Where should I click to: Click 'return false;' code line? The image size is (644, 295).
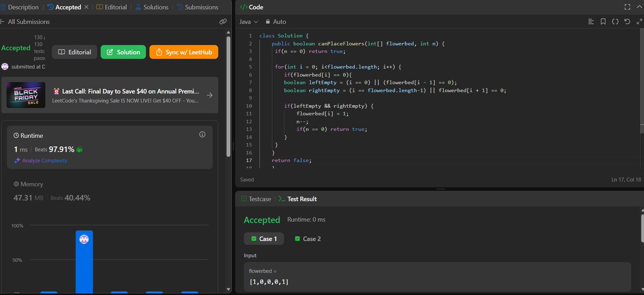tap(291, 161)
